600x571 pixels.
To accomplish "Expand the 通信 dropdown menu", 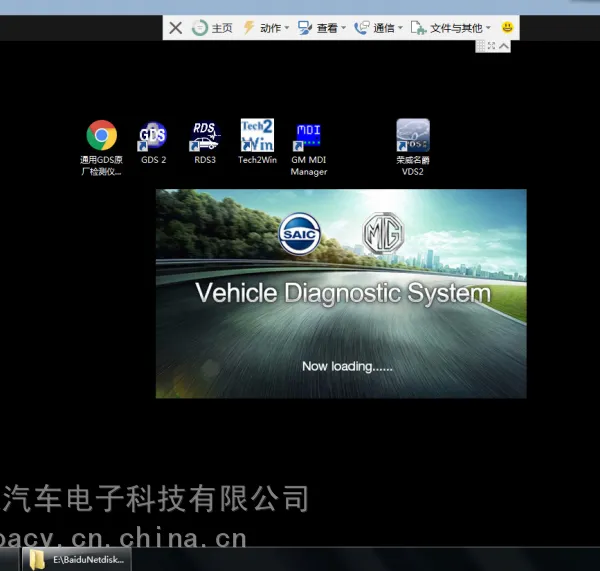I will [x=378, y=28].
